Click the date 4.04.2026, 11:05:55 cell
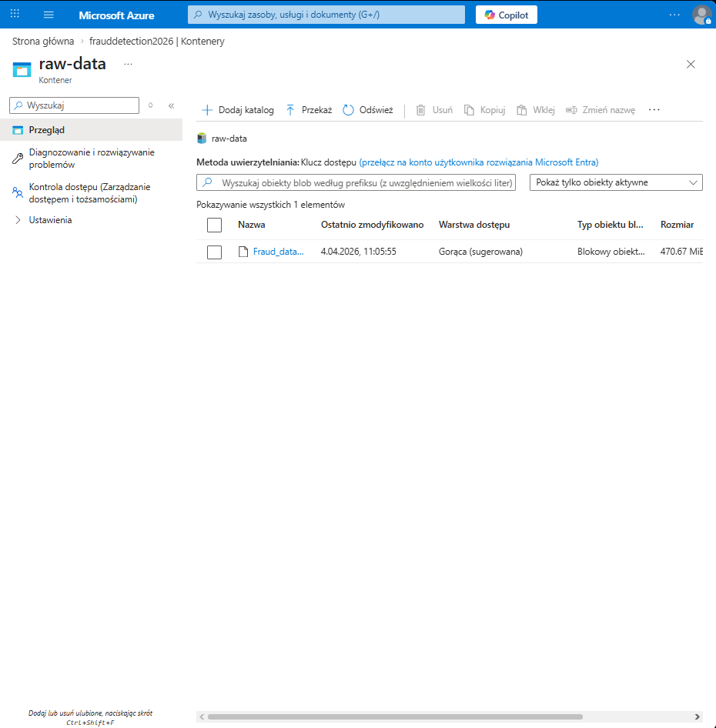This screenshot has height=728, width=716. [x=358, y=252]
